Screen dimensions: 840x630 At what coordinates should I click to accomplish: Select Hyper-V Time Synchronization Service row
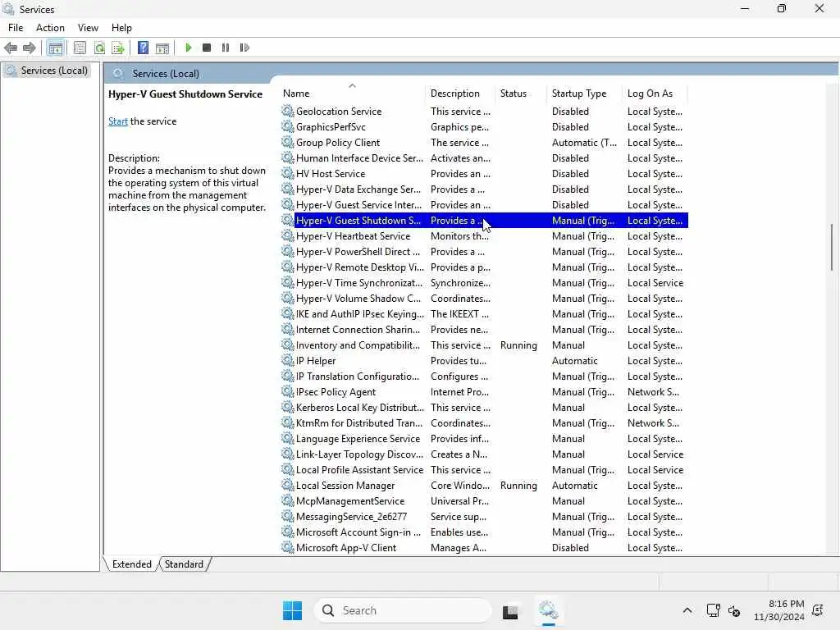pos(484,282)
